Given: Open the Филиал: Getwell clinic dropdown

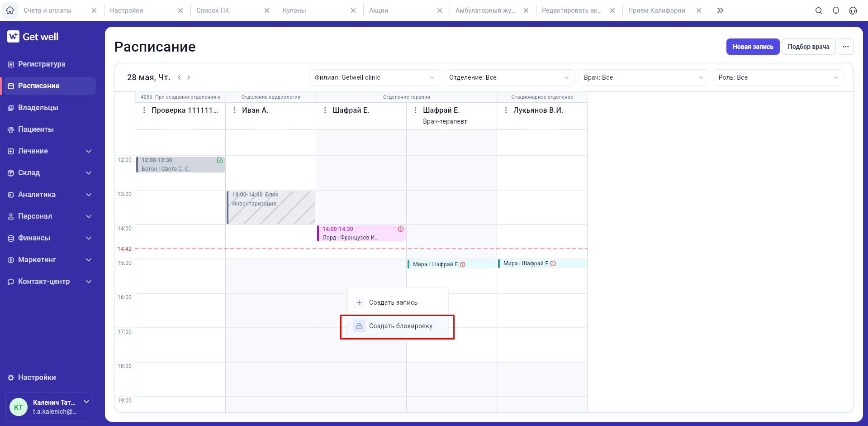Looking at the screenshot, I should point(374,77).
